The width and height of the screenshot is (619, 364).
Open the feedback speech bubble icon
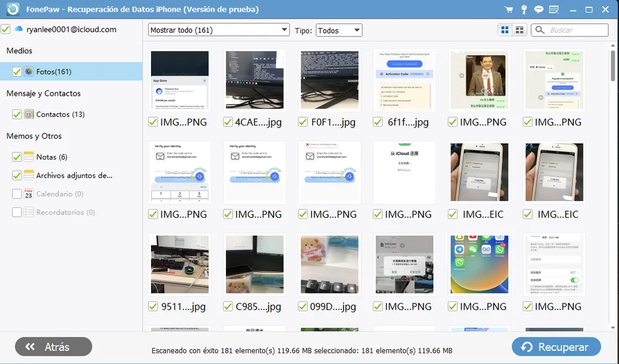point(539,9)
